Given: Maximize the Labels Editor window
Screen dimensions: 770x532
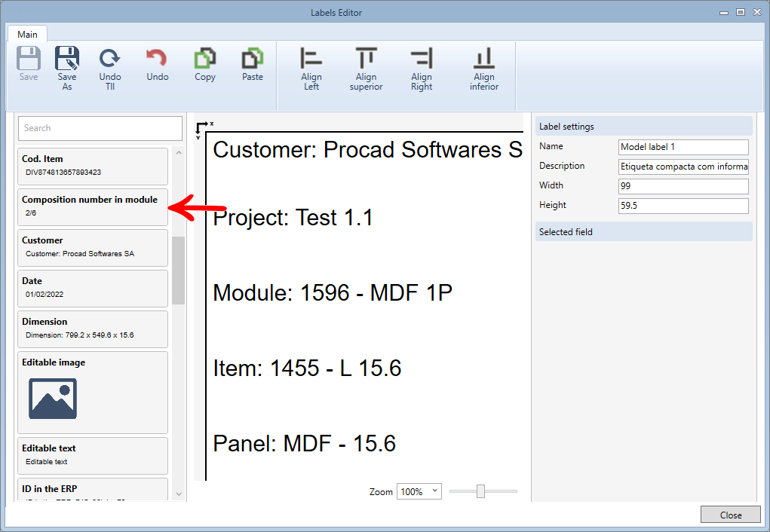Looking at the screenshot, I should pyautogui.click(x=741, y=12).
